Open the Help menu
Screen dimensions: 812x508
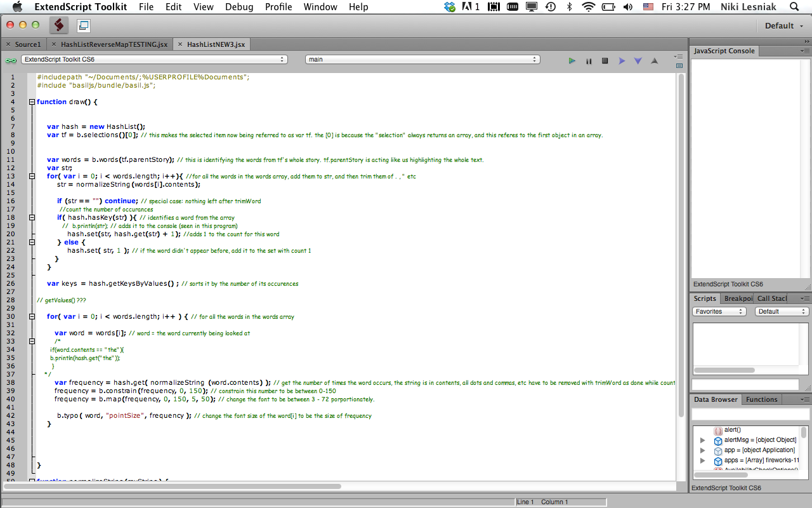click(358, 7)
